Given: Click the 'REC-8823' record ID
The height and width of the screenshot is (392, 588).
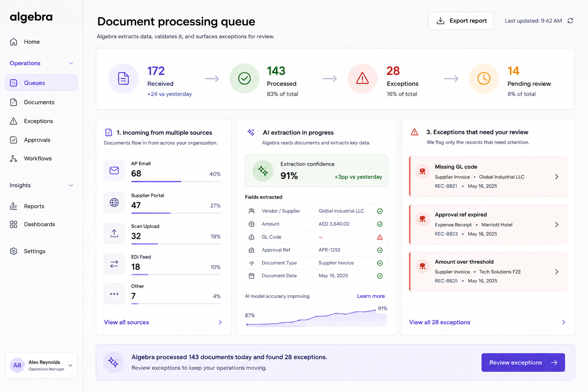Looking at the screenshot, I should 446,234.
